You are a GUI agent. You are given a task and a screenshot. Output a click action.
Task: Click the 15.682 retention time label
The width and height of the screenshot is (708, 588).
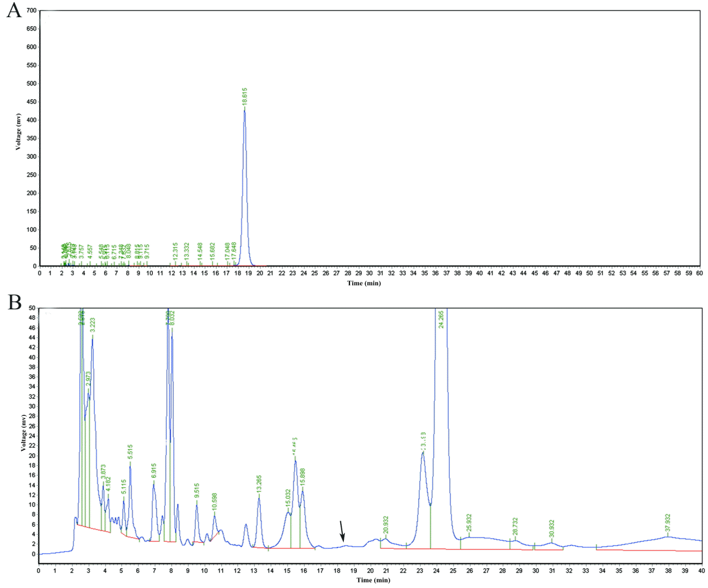pos(212,251)
